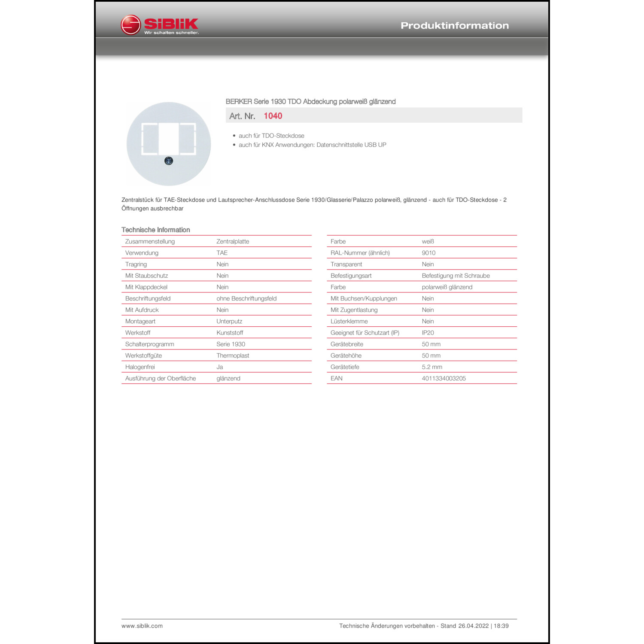The height and width of the screenshot is (644, 644).
Task: Click the 'Mit Staubschutz' label
Action: [146, 276]
